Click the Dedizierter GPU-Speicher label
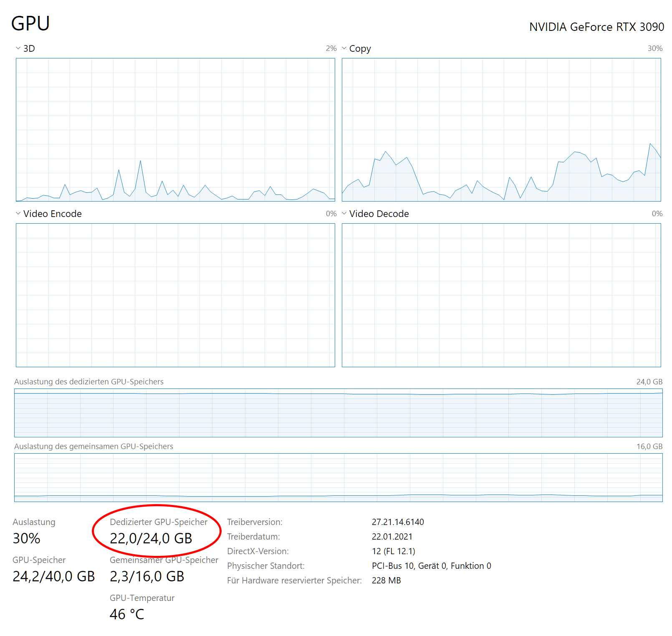Screen dimensions: 672x636 pos(159,522)
